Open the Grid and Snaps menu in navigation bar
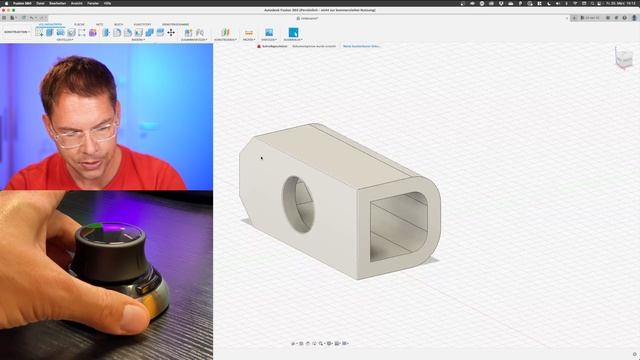The height and width of the screenshot is (360, 640). pyautogui.click(x=338, y=344)
